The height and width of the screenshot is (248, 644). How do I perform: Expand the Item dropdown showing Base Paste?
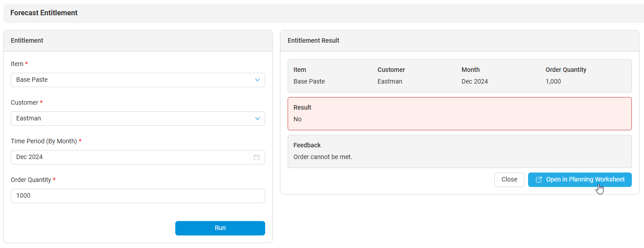135,80
